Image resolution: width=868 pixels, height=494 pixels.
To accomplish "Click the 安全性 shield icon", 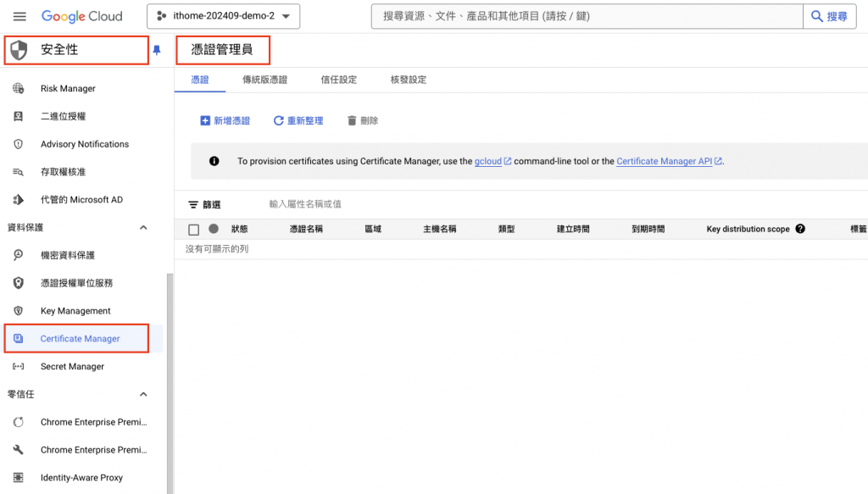I will [19, 50].
